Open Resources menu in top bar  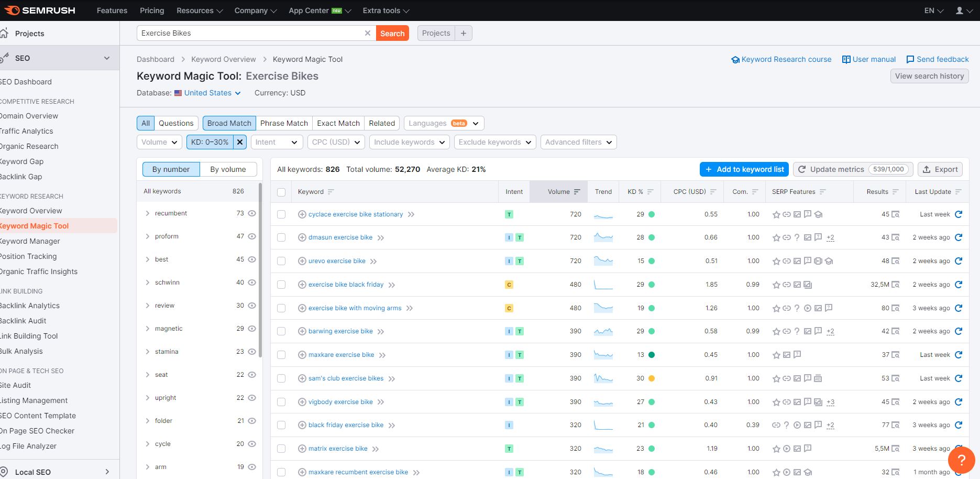point(200,10)
